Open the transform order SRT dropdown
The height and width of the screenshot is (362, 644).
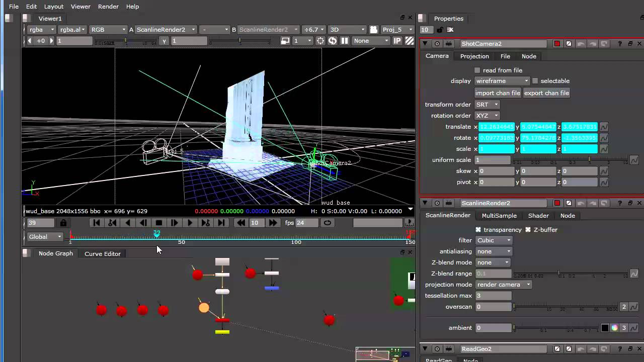tap(487, 105)
